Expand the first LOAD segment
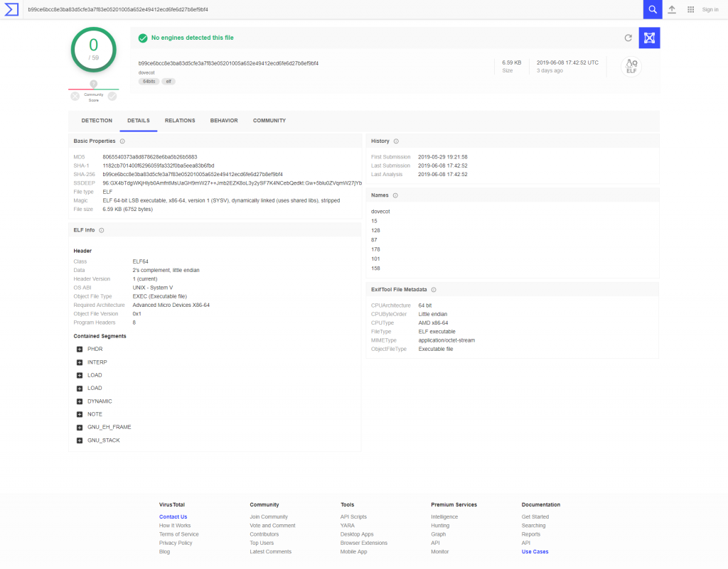This screenshot has height=569, width=728. click(x=80, y=376)
